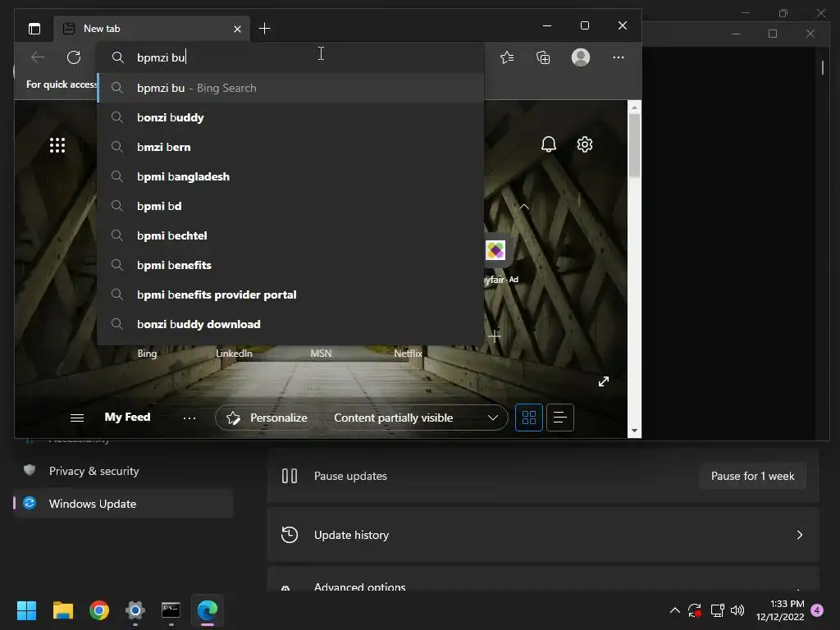Open Edge tab actions menu icon

[34, 29]
